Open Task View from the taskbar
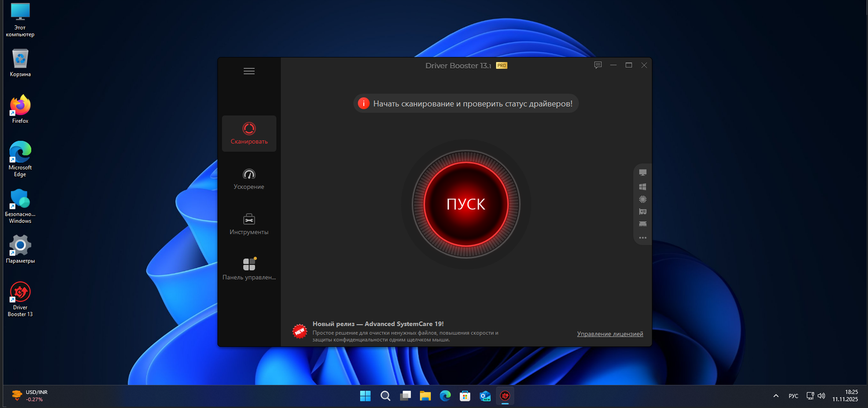 [x=406, y=396]
